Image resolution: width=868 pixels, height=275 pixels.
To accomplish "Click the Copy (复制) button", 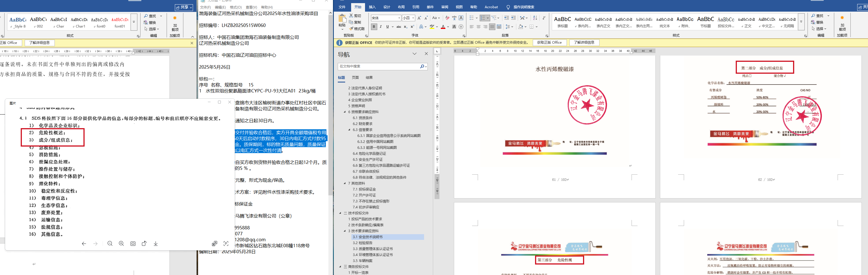I will click(355, 22).
